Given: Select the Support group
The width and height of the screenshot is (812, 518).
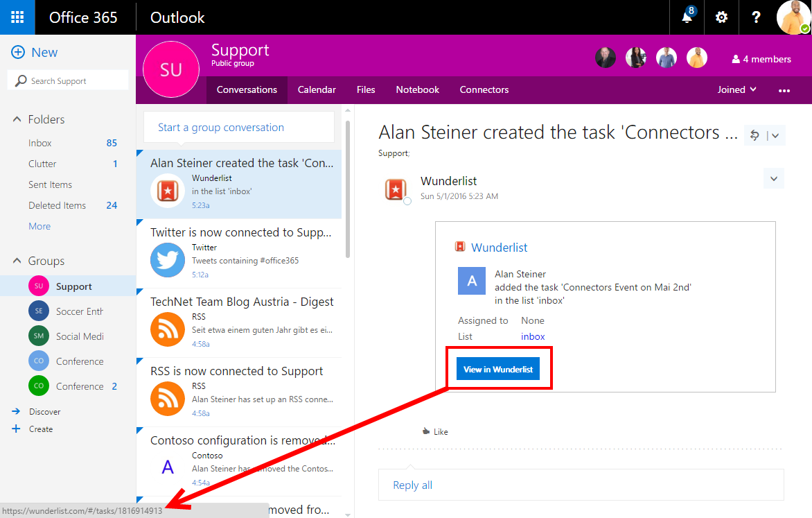Looking at the screenshot, I should pos(68,286).
